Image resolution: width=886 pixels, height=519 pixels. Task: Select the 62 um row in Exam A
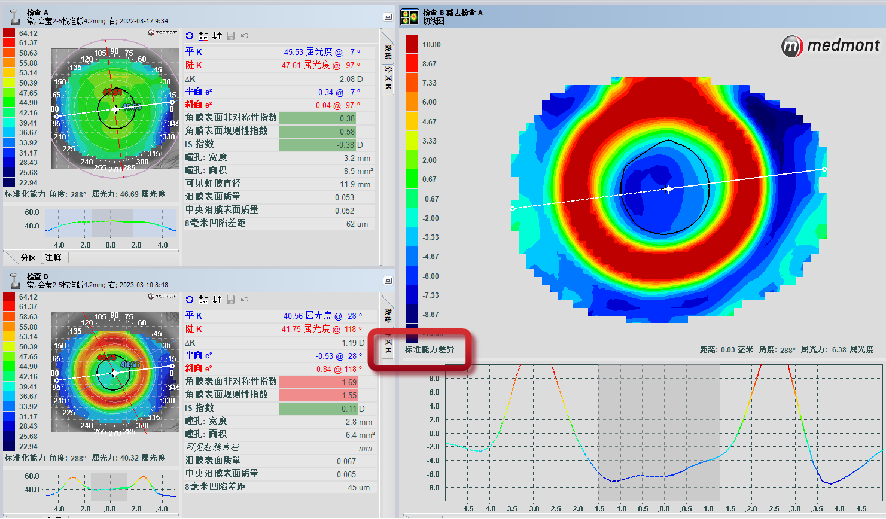tap(279, 224)
